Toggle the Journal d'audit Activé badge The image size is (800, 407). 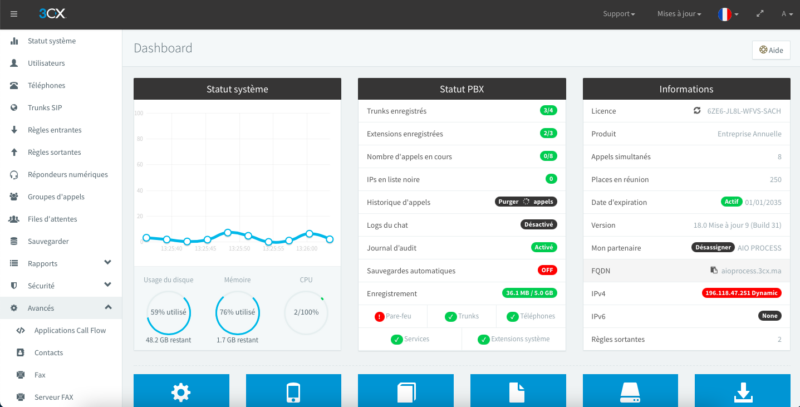pyautogui.click(x=543, y=247)
